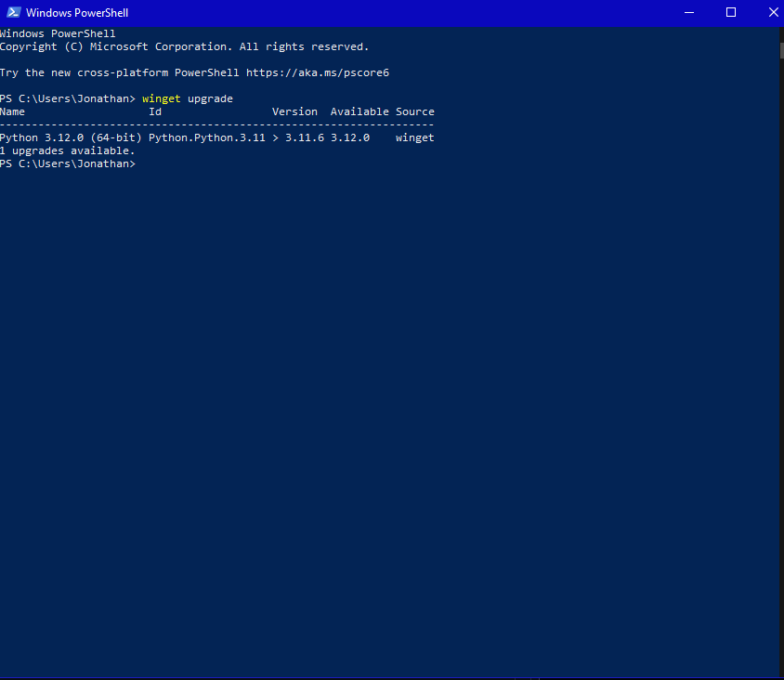The image size is (784, 680).
Task: Select the 1 upgrades available message
Action: tap(67, 150)
